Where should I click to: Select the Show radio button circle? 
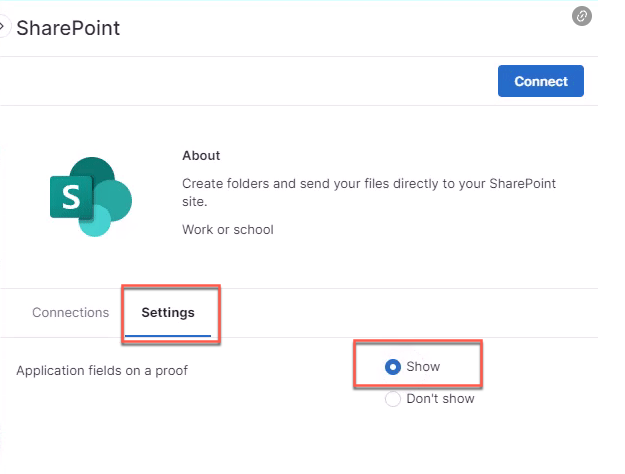click(x=392, y=367)
